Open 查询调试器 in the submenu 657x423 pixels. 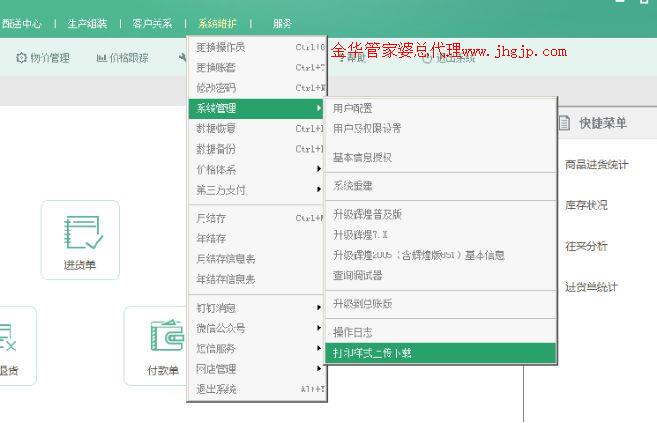pos(441,276)
